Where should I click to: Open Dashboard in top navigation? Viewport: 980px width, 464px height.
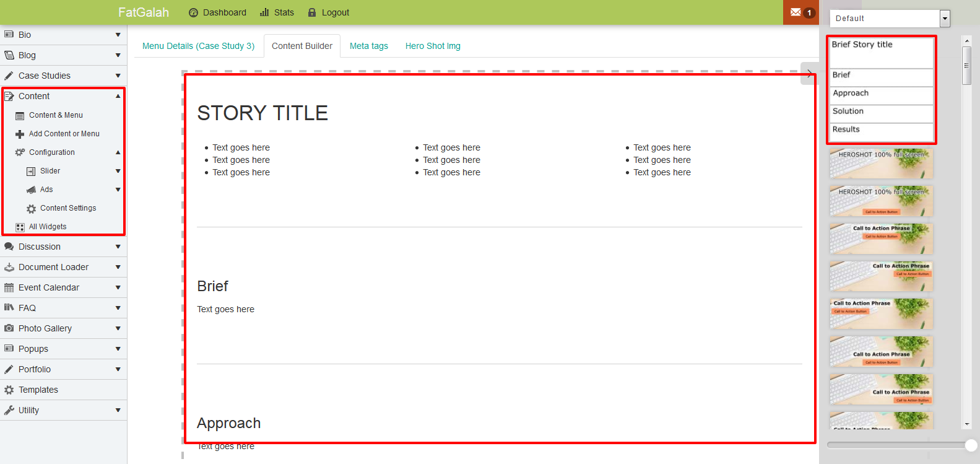[x=217, y=12]
